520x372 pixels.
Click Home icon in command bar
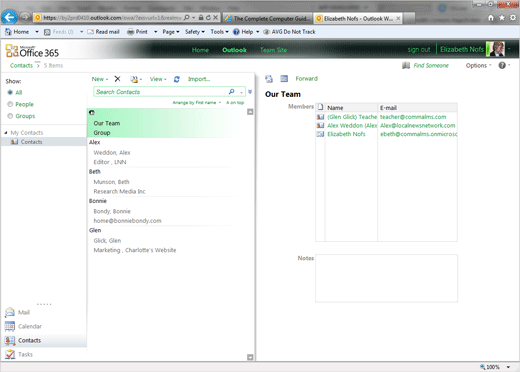pyautogui.click(x=8, y=32)
